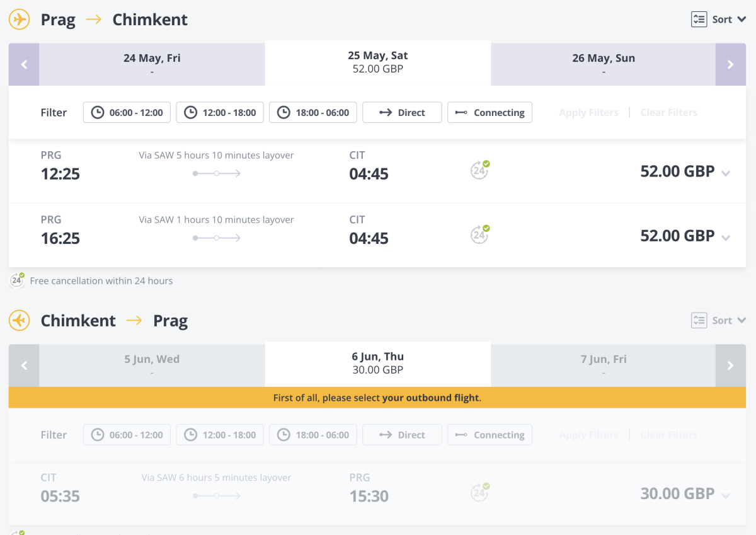Toggle outbound Connecting flights filter
The width and height of the screenshot is (756, 535).
pos(490,113)
